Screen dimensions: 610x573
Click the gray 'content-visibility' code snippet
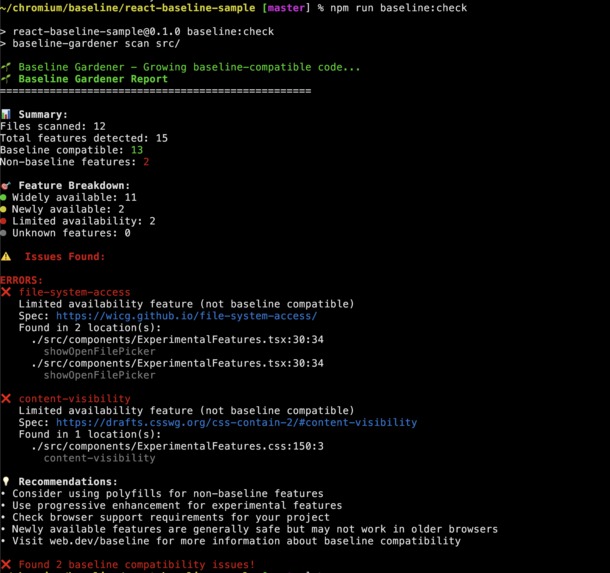(x=100, y=458)
